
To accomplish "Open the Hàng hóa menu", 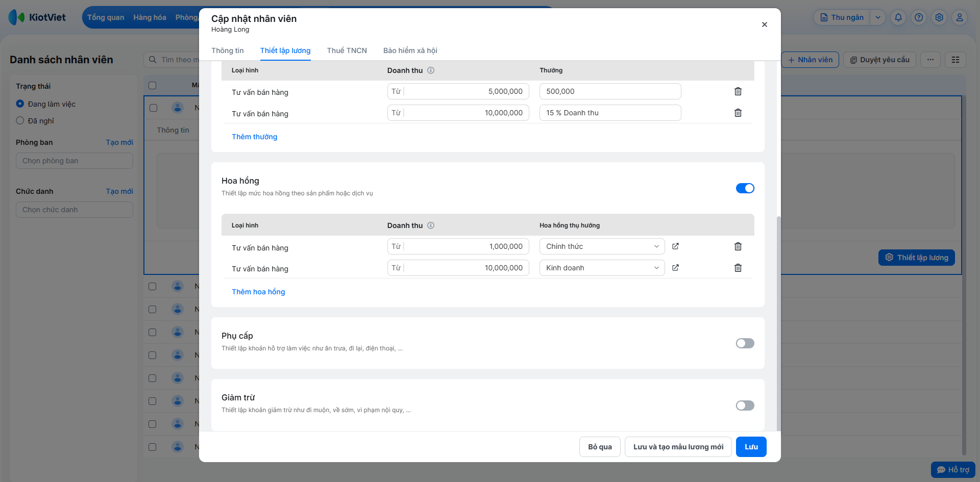I will tap(150, 17).
